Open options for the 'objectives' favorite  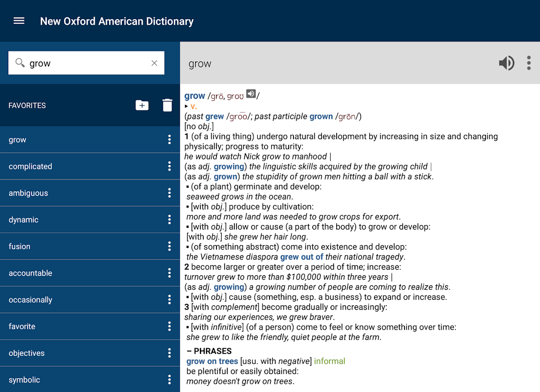point(169,353)
